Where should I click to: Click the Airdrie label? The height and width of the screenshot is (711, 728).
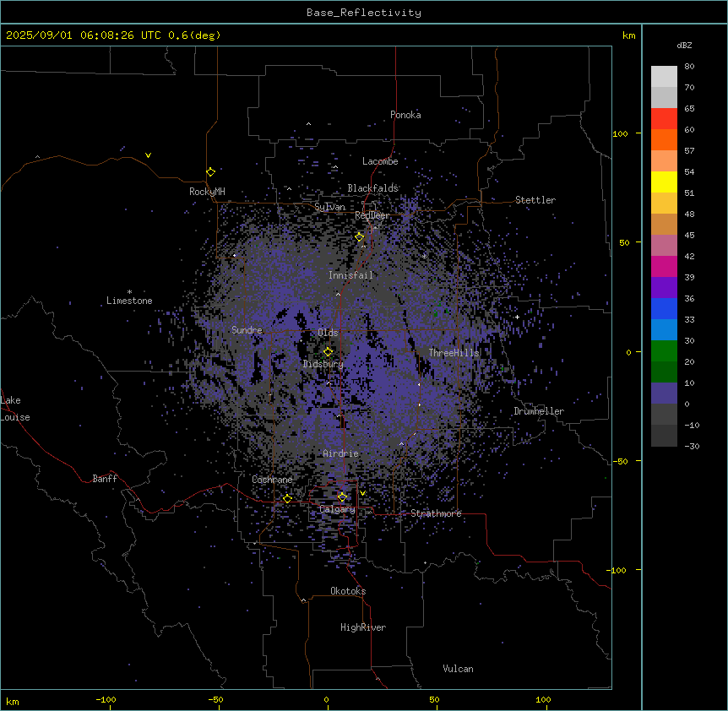tap(340, 453)
